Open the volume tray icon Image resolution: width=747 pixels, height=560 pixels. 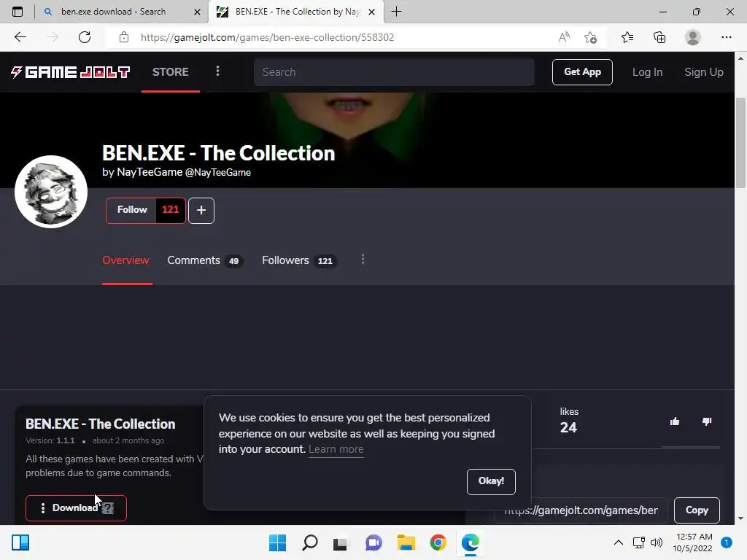pos(657,542)
